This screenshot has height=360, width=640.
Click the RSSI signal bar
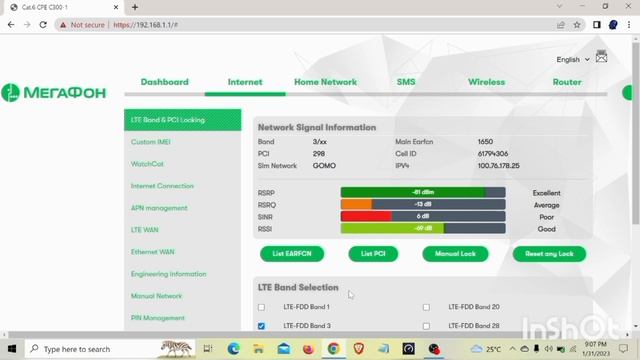pos(423,229)
